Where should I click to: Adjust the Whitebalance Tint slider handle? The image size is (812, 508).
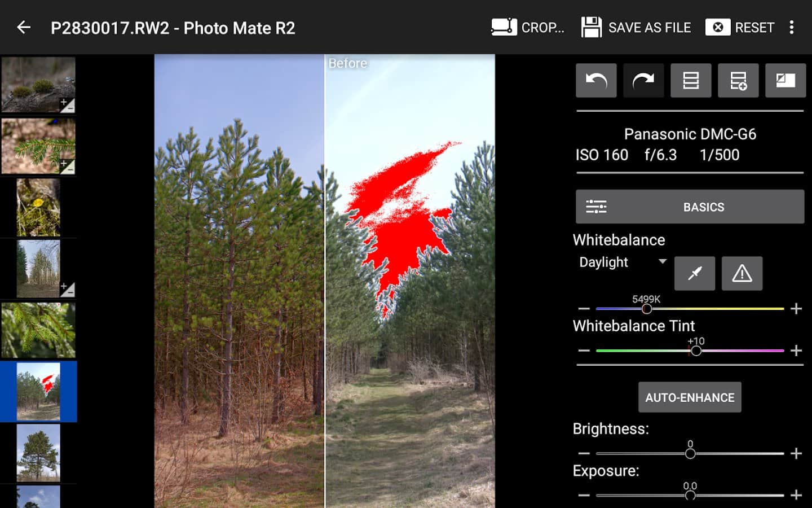pos(696,351)
